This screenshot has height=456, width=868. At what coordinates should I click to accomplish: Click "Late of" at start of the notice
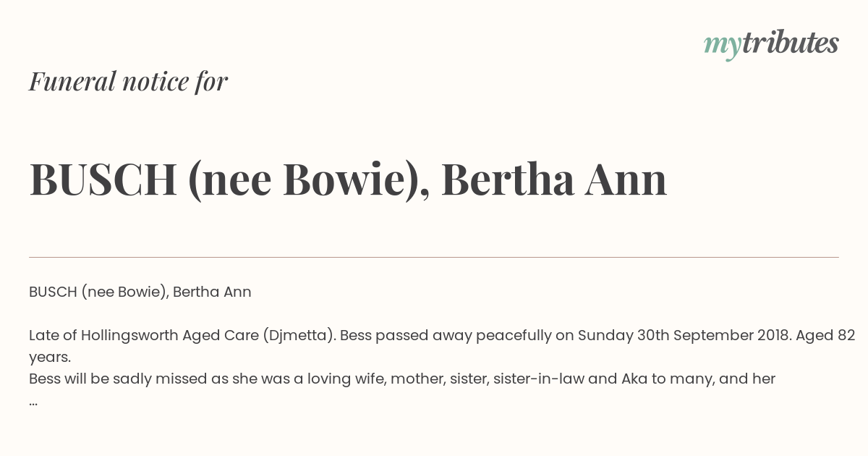[x=53, y=336]
